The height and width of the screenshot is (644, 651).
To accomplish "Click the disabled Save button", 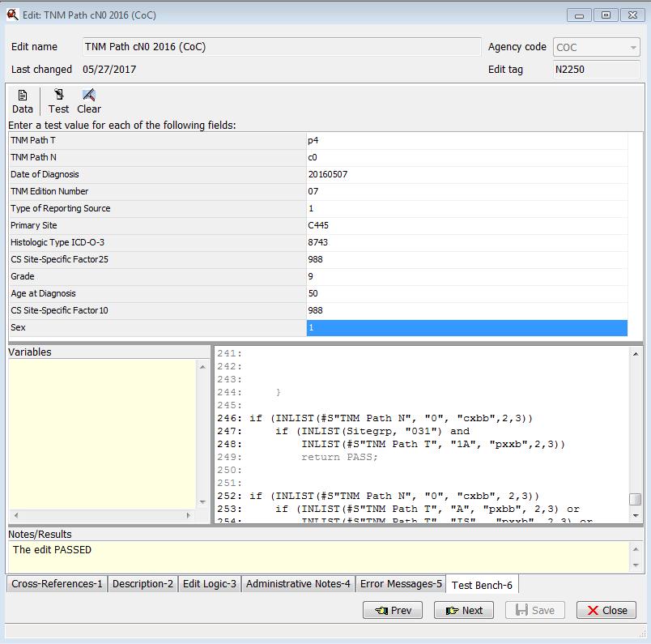I will pos(534,610).
